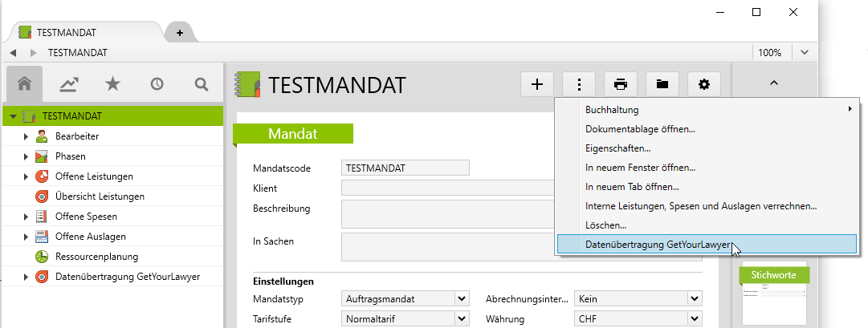The height and width of the screenshot is (328, 868).
Task: Click the Offene Auslagen icon
Action: (42, 237)
